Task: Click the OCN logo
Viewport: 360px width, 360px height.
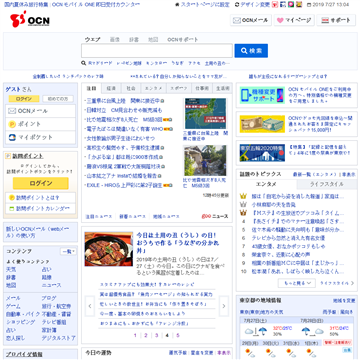Action: 30,21
